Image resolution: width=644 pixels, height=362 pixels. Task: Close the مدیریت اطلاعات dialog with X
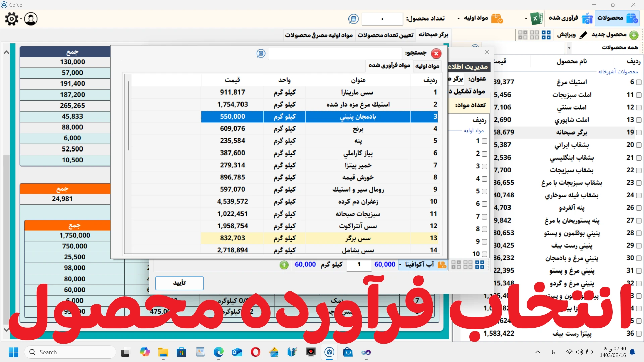point(487,52)
